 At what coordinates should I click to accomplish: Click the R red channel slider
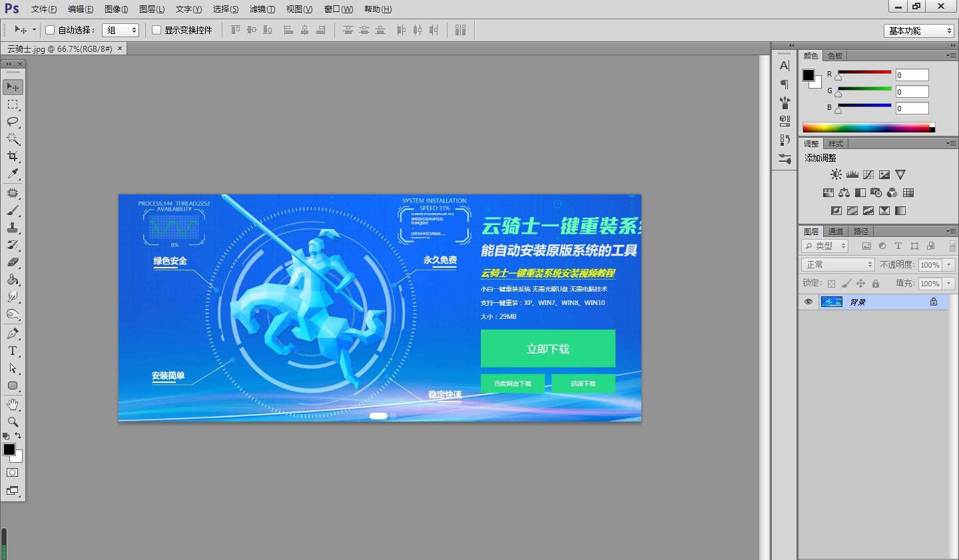864,72
